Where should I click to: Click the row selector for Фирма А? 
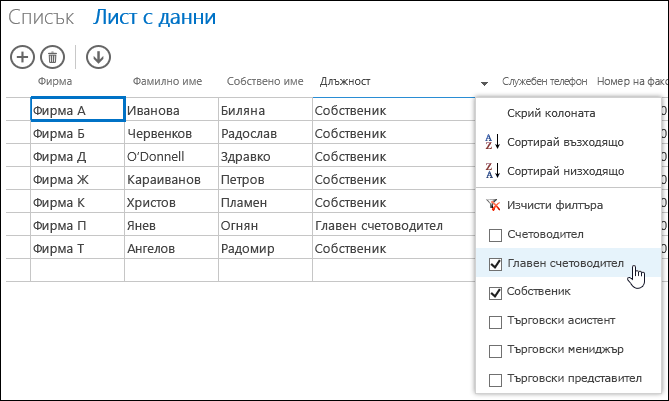click(18, 110)
